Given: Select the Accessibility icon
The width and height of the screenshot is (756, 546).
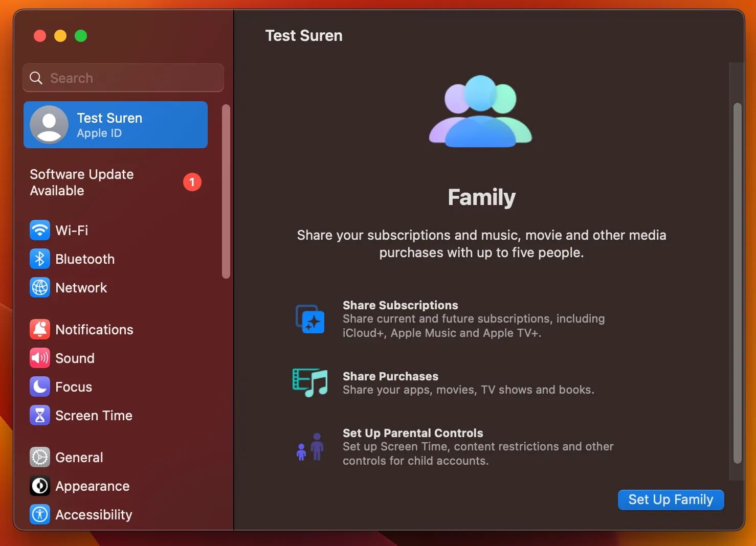Looking at the screenshot, I should [40, 514].
